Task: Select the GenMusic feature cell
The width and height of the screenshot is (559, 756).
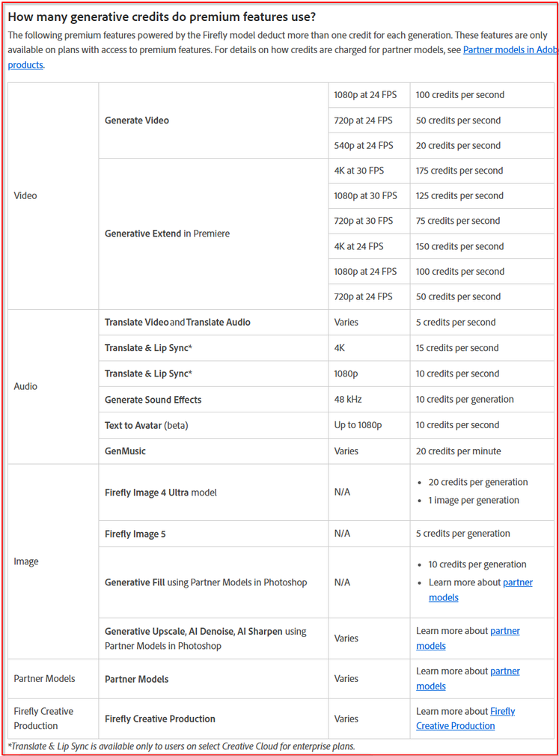Action: point(125,451)
